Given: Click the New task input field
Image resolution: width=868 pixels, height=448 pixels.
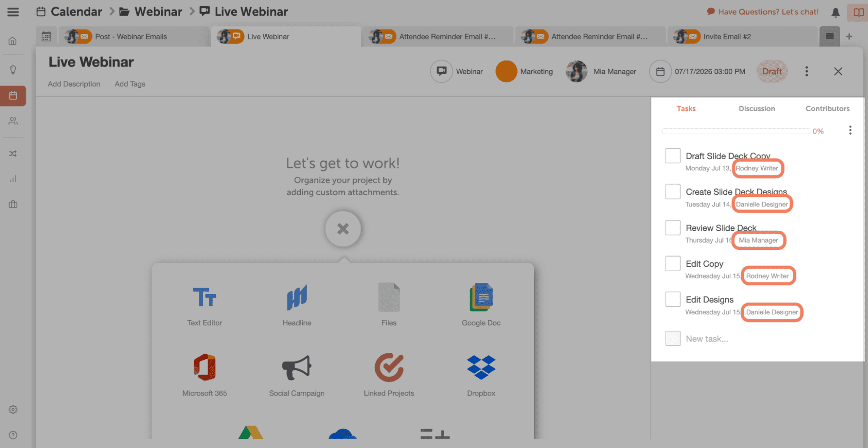Looking at the screenshot, I should pos(707,338).
